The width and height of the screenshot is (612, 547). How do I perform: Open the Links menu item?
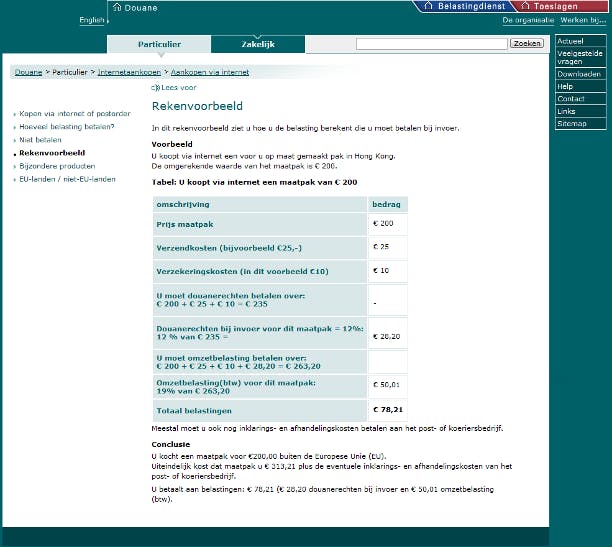click(x=580, y=111)
